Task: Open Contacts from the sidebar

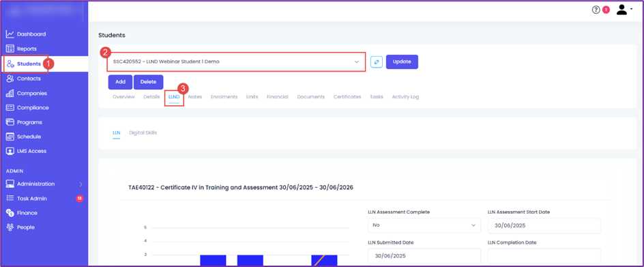Action: pyautogui.click(x=29, y=79)
